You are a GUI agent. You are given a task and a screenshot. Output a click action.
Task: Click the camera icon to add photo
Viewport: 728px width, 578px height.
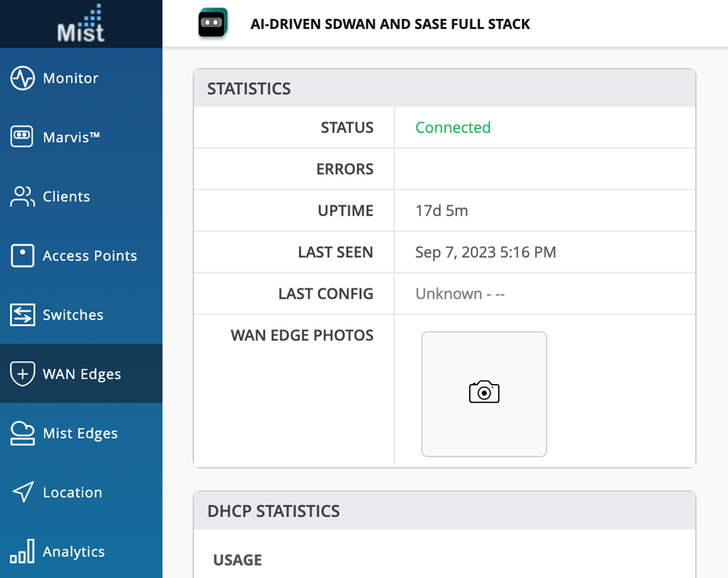click(484, 392)
